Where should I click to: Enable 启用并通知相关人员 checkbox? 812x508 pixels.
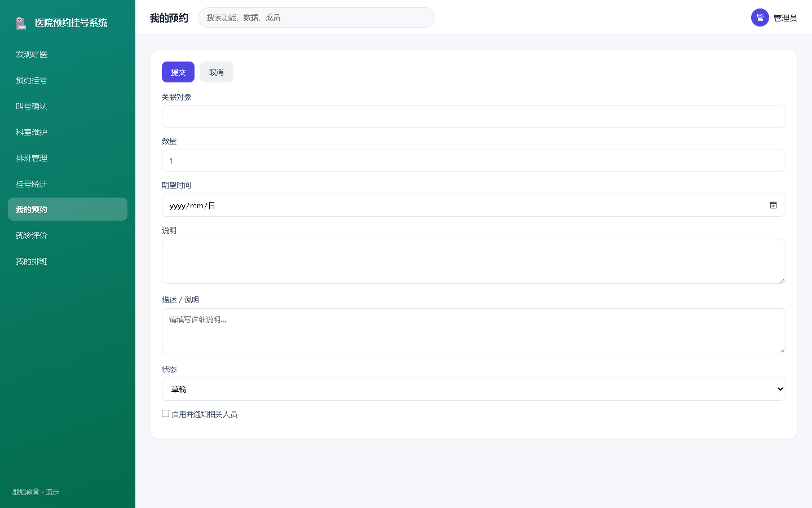pyautogui.click(x=165, y=414)
